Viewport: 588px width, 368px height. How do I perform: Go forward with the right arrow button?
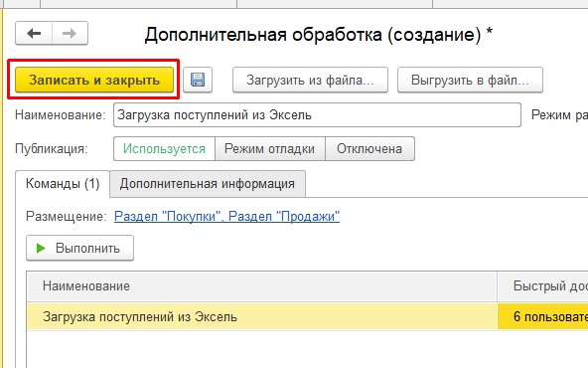coord(70,34)
